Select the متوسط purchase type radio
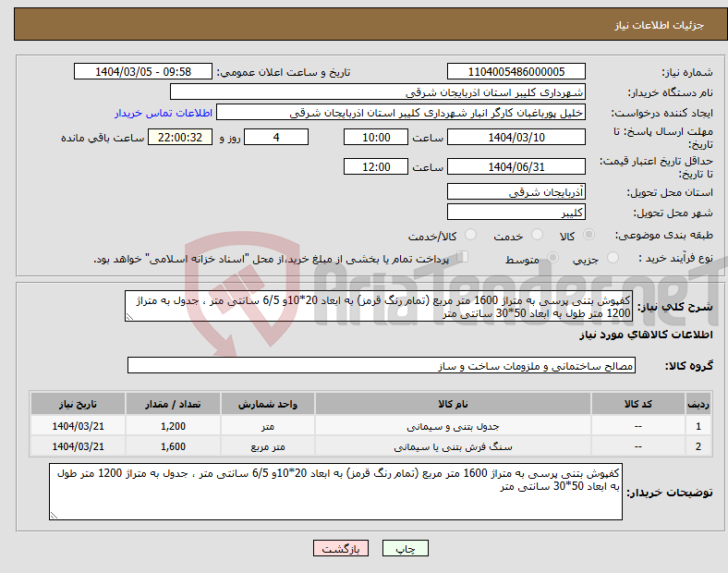The image size is (728, 573). click(552, 257)
